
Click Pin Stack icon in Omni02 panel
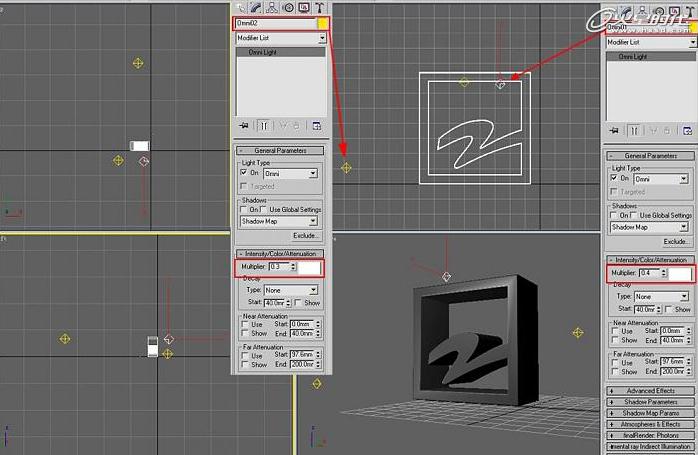(243, 126)
